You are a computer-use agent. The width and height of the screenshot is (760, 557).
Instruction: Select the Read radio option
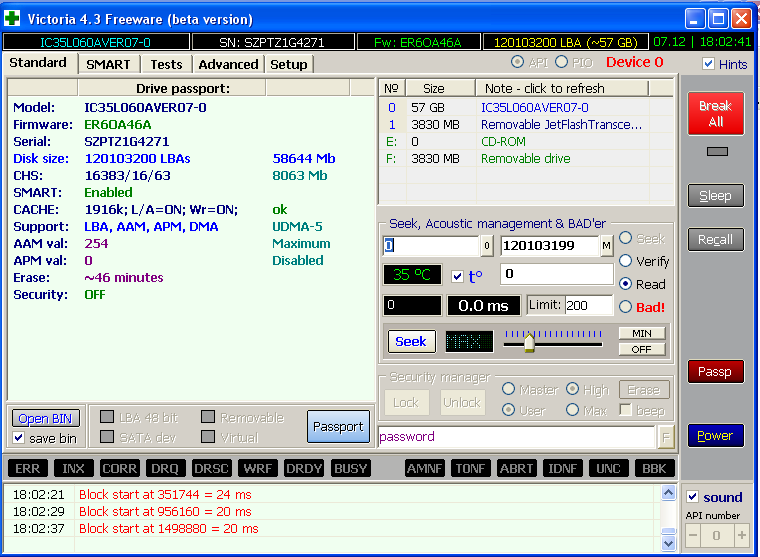(625, 284)
